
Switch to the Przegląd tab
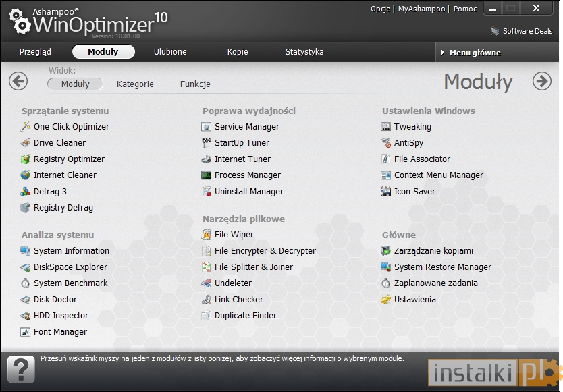[x=35, y=51]
